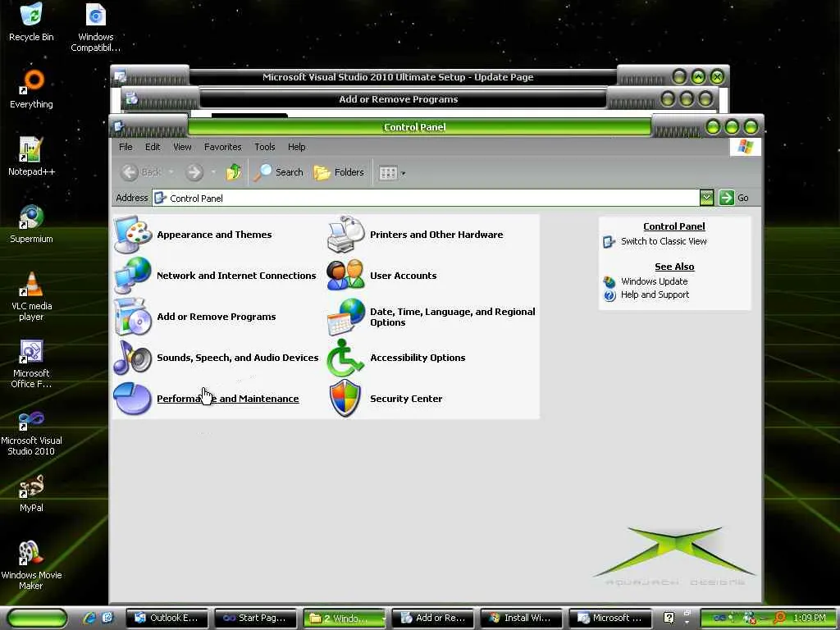Open the Help menu
Image resolution: width=840 pixels, height=630 pixels.
tap(296, 147)
